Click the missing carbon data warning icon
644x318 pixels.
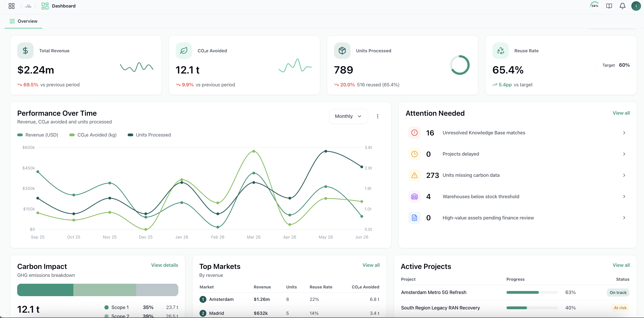(x=414, y=175)
